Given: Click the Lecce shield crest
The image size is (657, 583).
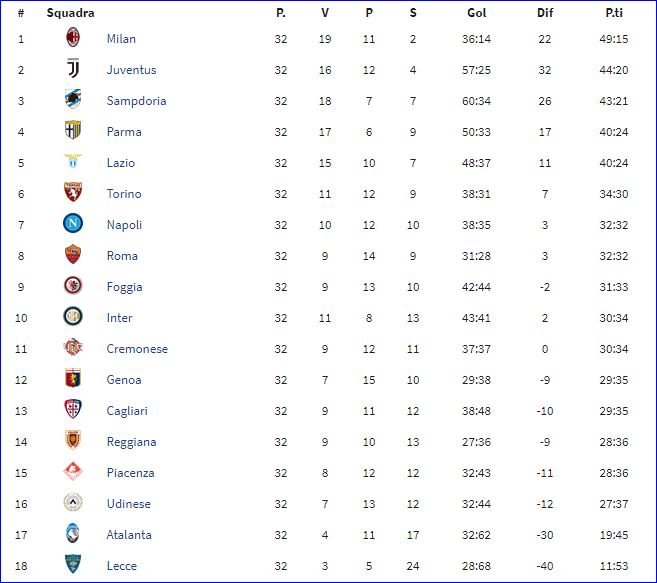Looking at the screenshot, I should click(73, 564).
